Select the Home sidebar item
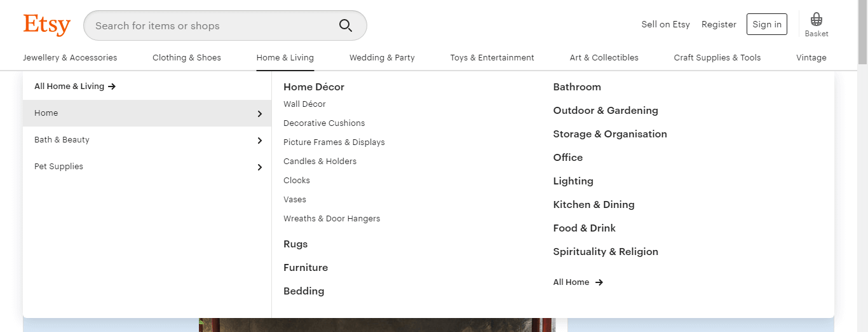Screen dimensions: 868x332 (147, 113)
